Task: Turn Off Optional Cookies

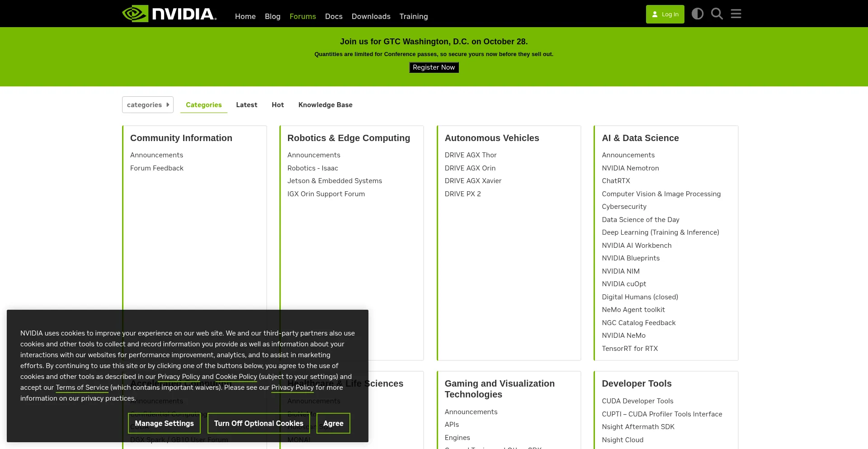Action: tap(259, 423)
